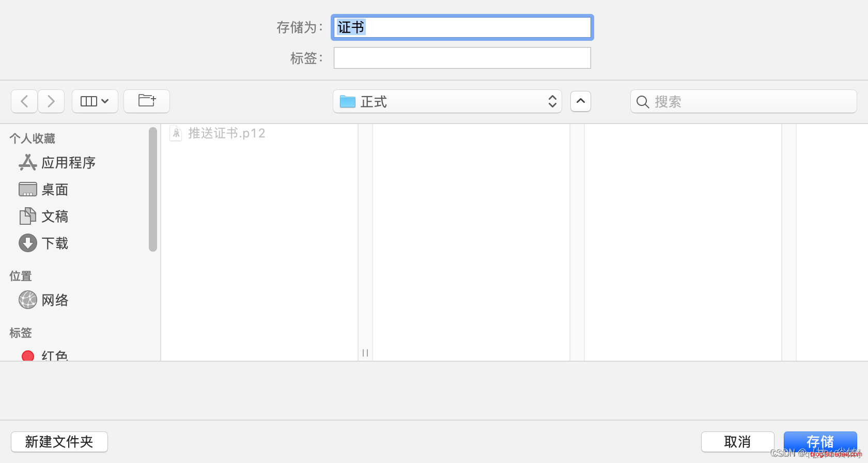Viewport: 868px width, 463px height.
Task: Click the sidebar vertical scrollbar
Action: 153,189
